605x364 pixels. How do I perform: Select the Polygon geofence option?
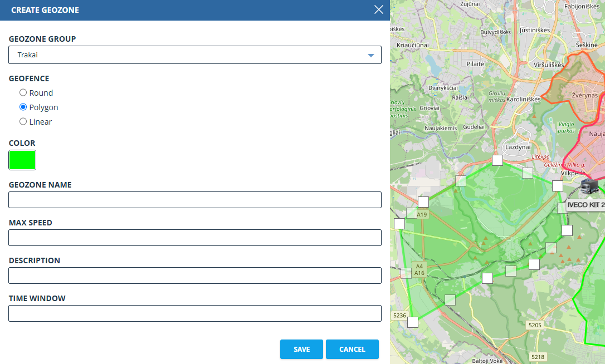(x=23, y=107)
